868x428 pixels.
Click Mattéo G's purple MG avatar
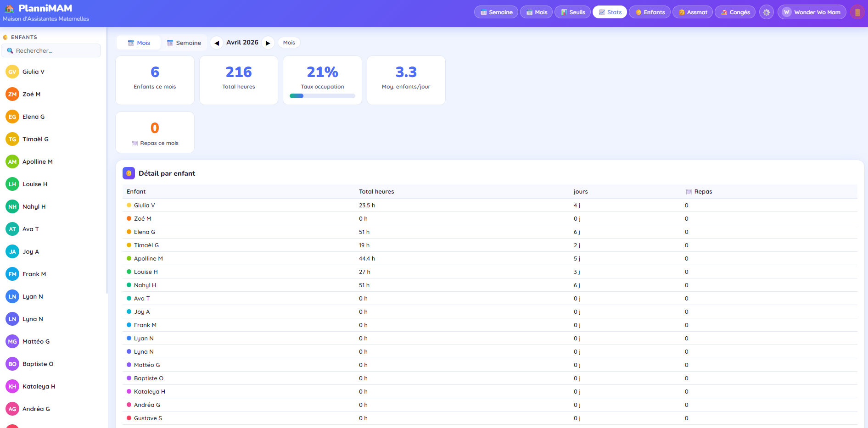click(12, 341)
